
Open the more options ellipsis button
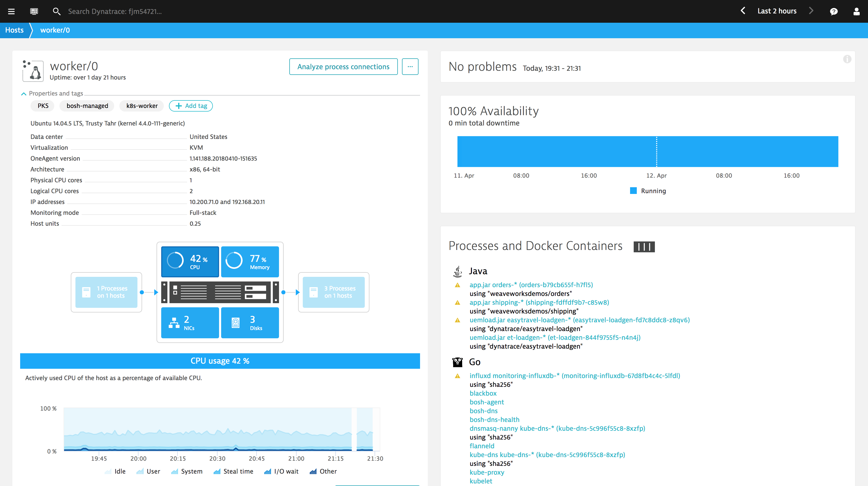click(410, 67)
